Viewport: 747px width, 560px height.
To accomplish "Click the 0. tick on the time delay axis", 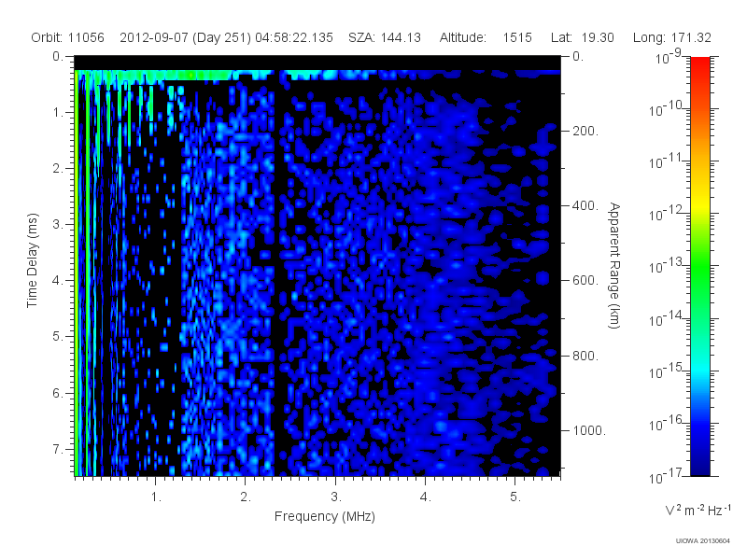I will point(58,56).
